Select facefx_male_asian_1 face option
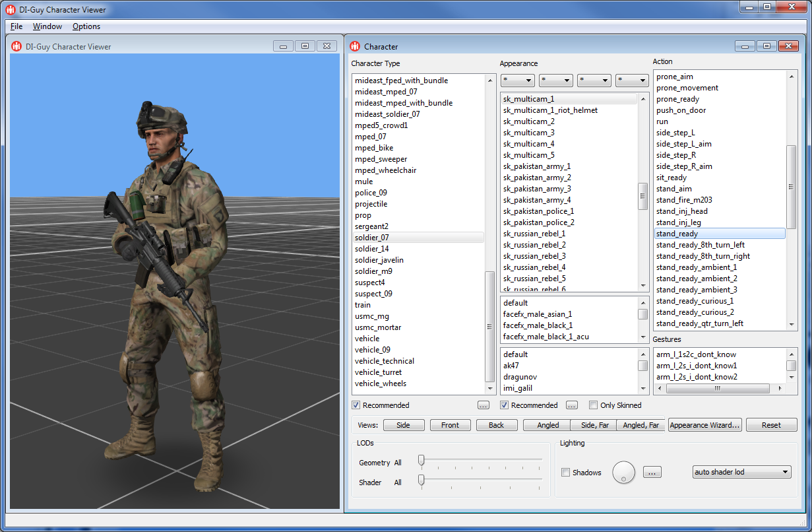The height and width of the screenshot is (532, 812). [x=538, y=314]
